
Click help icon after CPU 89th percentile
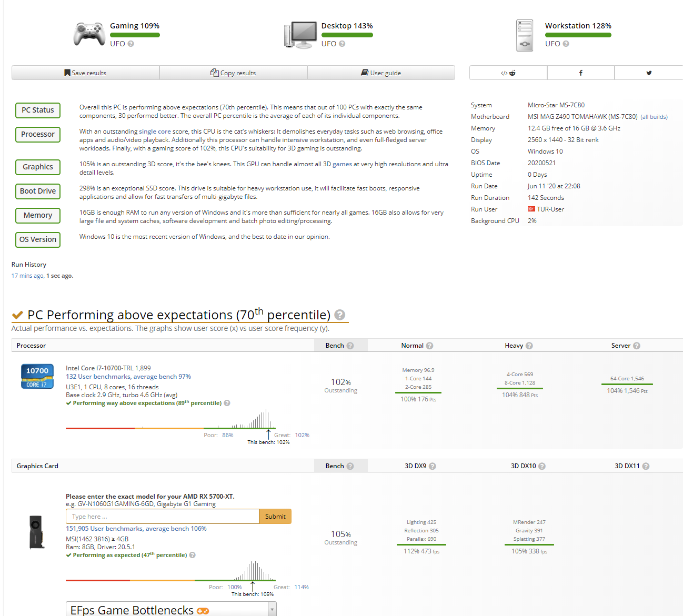point(227,403)
